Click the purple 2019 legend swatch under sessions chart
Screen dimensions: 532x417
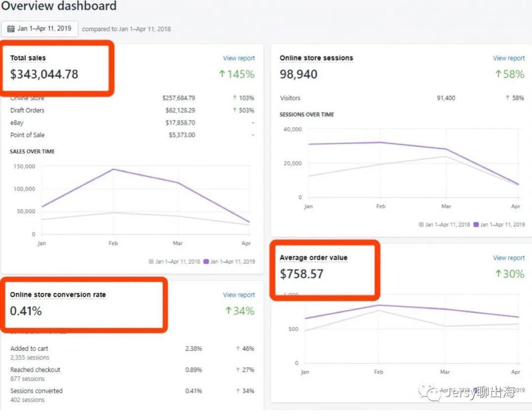coord(476,224)
